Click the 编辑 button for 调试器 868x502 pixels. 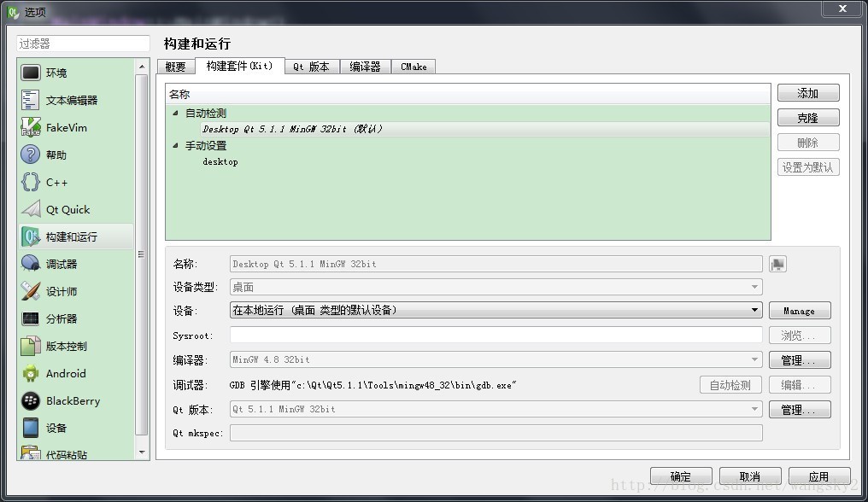800,385
